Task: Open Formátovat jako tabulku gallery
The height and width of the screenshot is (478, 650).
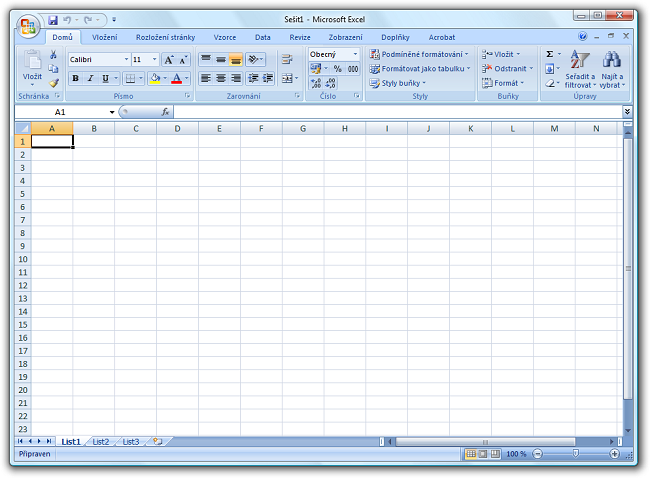Action: (x=420, y=69)
